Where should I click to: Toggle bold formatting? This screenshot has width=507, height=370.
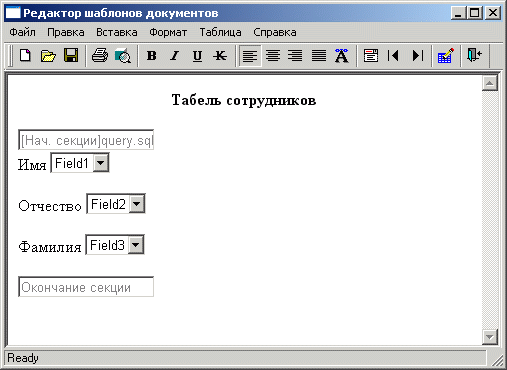pos(152,56)
